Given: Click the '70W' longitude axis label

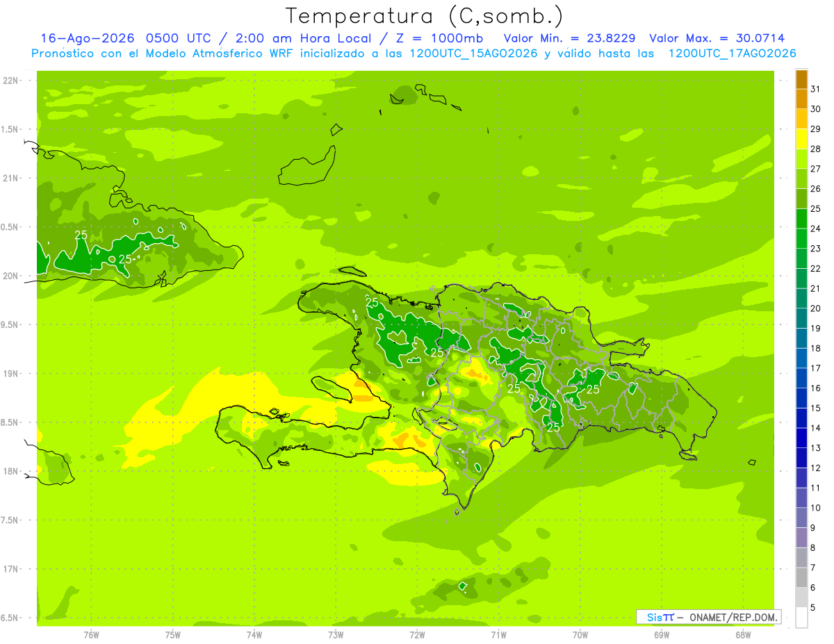Looking at the screenshot, I should (x=580, y=635).
